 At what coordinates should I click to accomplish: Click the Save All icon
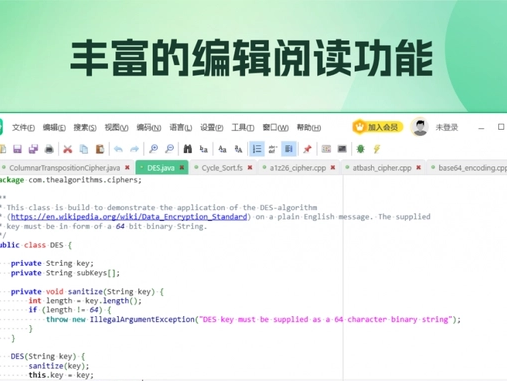tap(33, 149)
